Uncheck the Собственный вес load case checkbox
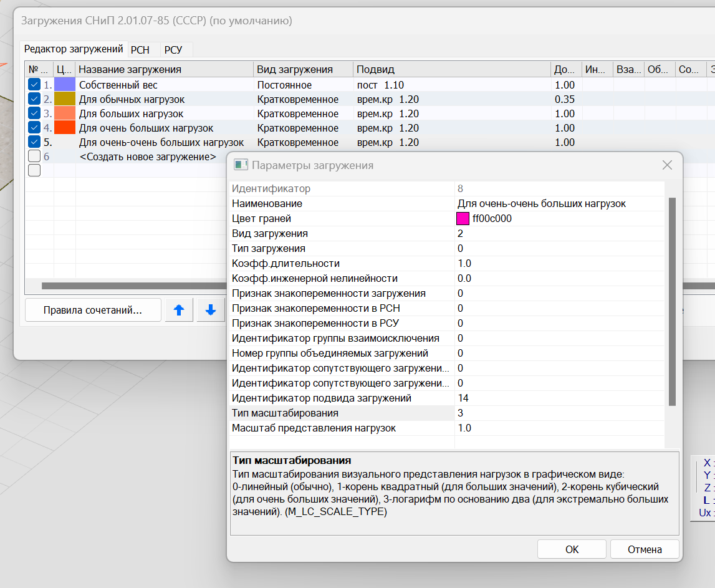The height and width of the screenshot is (588, 715). (34, 85)
